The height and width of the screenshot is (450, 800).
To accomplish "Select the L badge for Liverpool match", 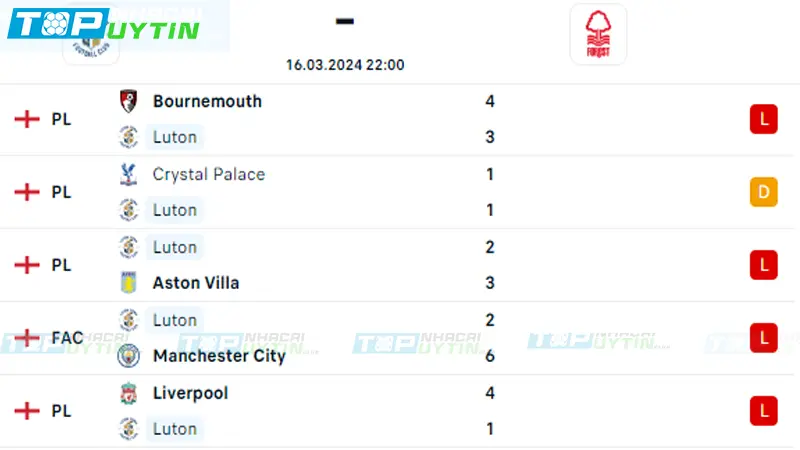I will click(x=763, y=411).
